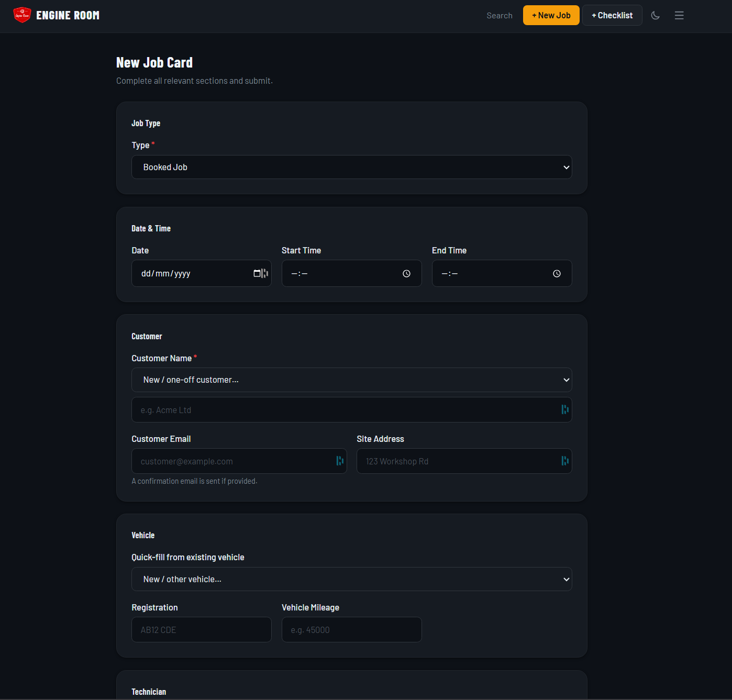Toggle dark mode with the moon icon
This screenshot has width=732, height=700.
click(655, 15)
